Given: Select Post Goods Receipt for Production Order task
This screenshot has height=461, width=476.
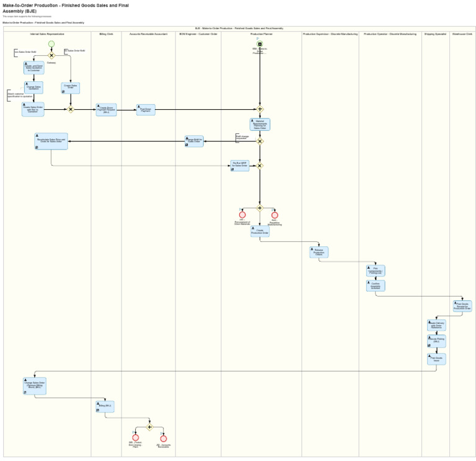Looking at the screenshot, I should 462,306.
